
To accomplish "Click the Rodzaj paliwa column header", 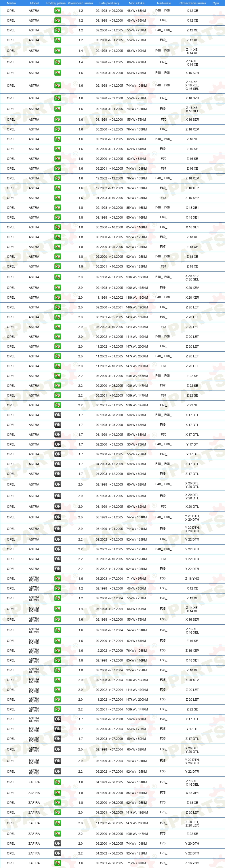I will pyautogui.click(x=56, y=3).
